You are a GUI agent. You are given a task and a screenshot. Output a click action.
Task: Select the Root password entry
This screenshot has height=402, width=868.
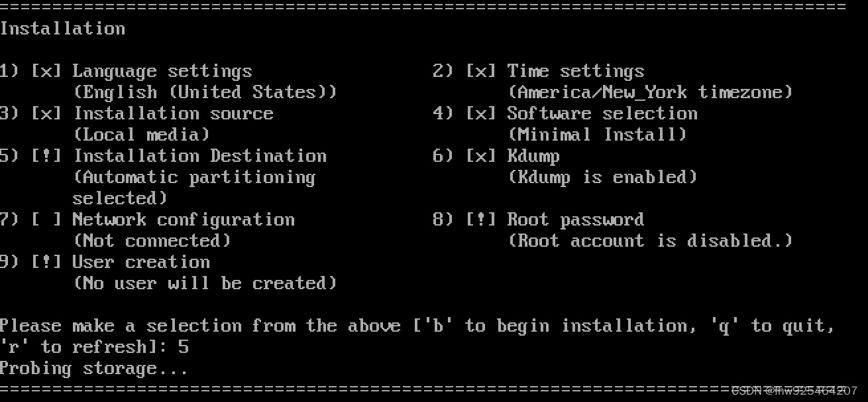point(576,220)
